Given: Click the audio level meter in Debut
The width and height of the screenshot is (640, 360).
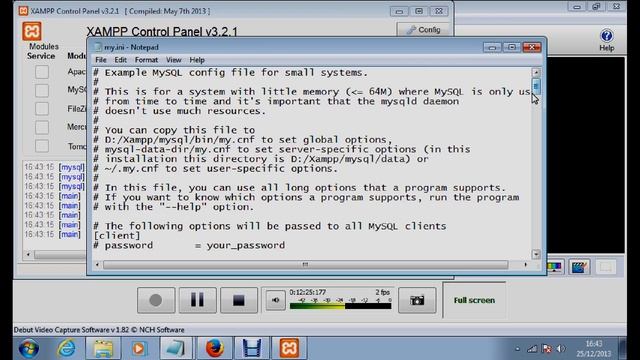Looking at the screenshot, I should click(340, 306).
